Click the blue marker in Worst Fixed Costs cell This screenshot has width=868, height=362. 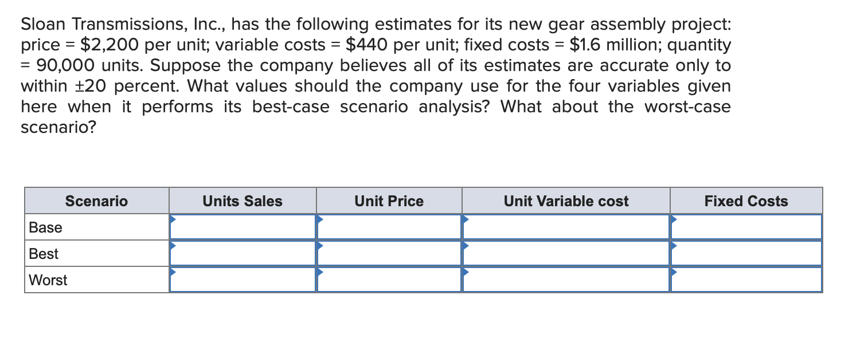tap(673, 273)
